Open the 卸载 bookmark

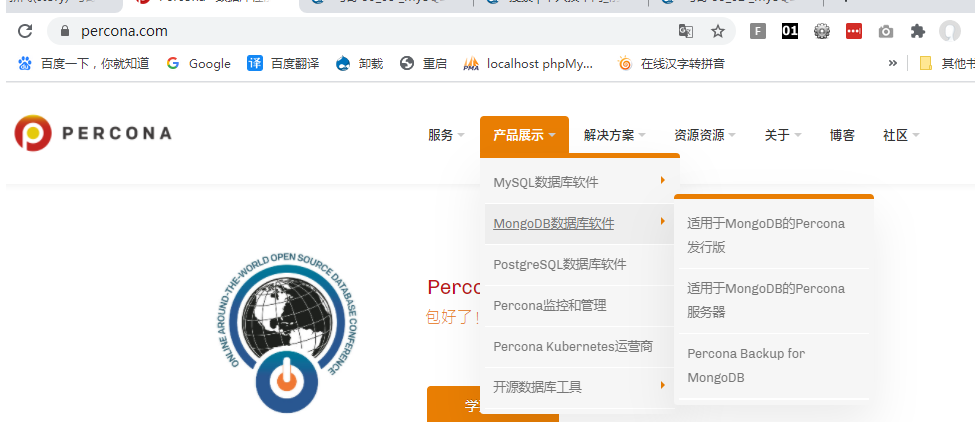[x=359, y=63]
